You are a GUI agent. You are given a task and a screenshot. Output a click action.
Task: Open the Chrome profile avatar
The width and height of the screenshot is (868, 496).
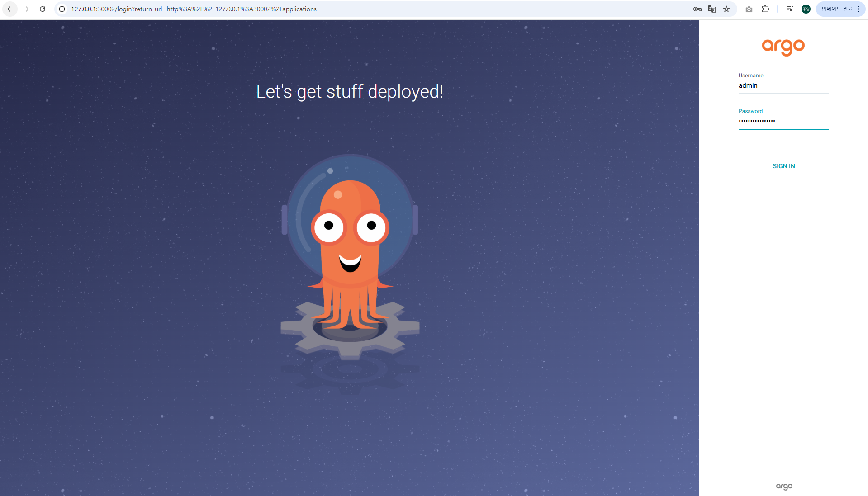pos(806,9)
